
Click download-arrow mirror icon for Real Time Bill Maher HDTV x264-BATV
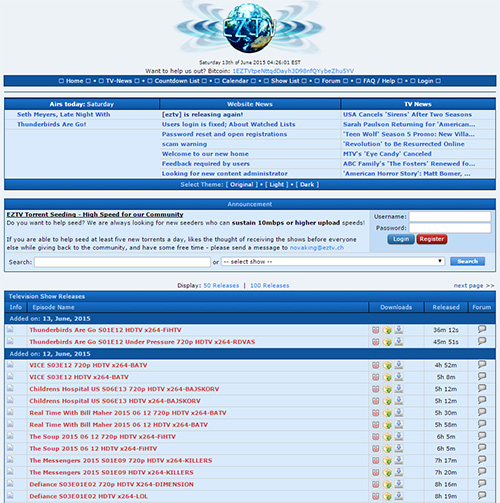click(399, 424)
